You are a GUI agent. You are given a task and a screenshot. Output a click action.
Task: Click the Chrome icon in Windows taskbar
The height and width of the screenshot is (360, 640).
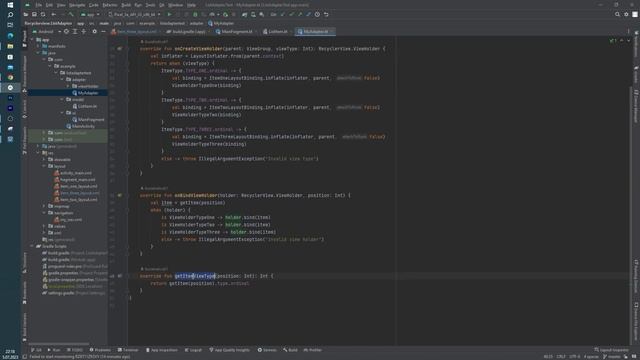pos(10,77)
